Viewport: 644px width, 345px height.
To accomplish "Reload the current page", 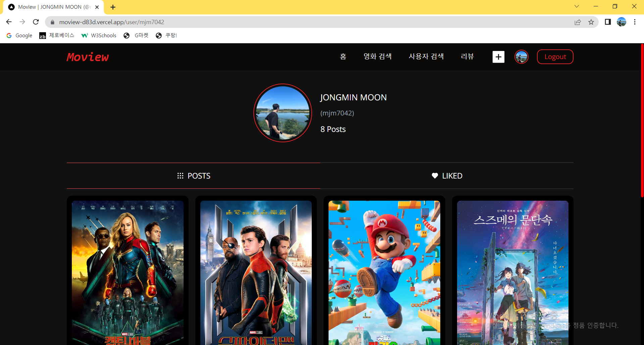I will (36, 22).
